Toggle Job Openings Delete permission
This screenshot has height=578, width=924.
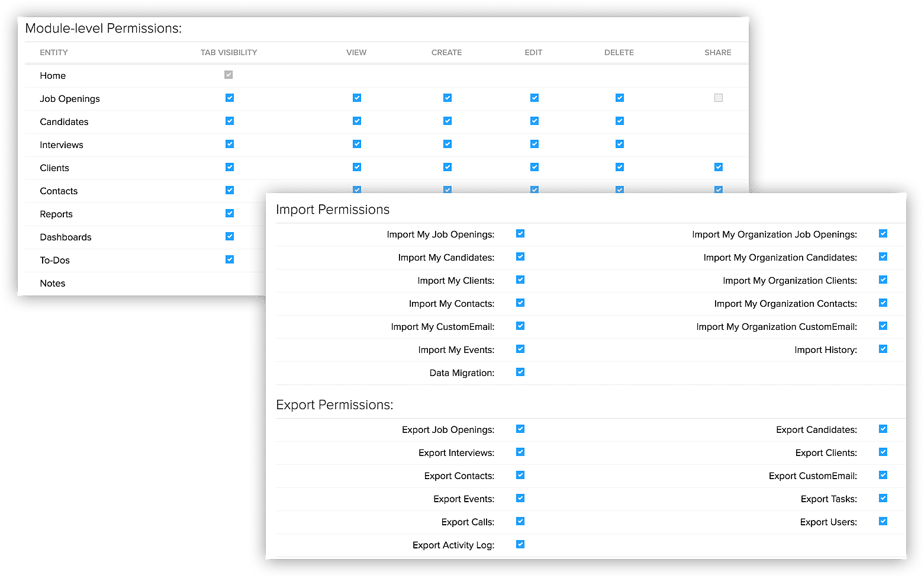click(620, 98)
